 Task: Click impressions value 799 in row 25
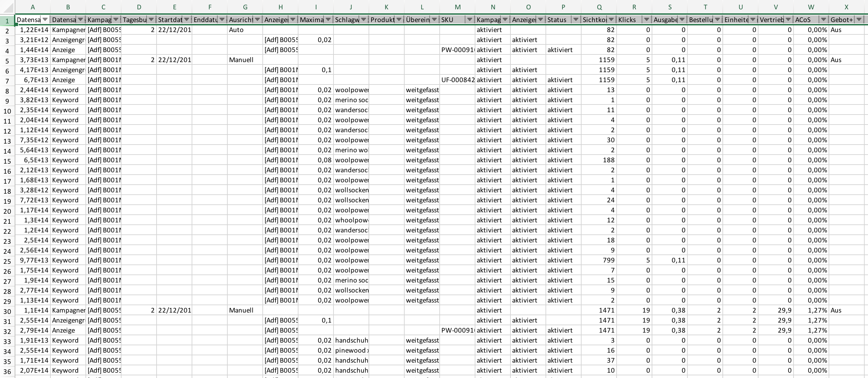pos(599,260)
